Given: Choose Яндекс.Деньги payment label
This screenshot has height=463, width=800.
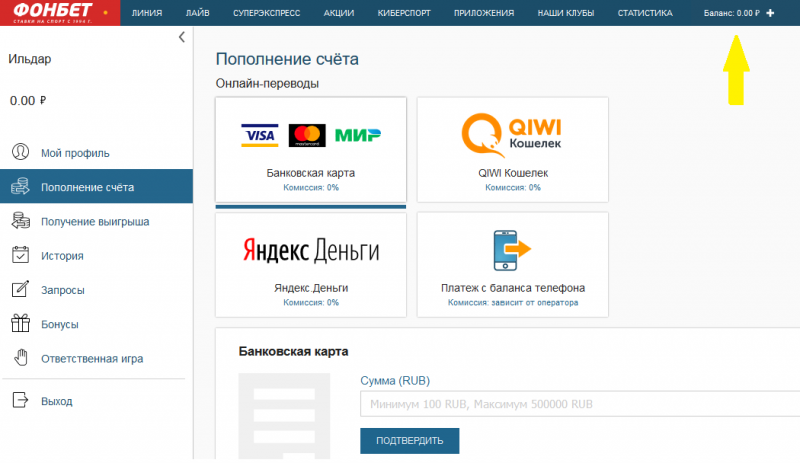Looking at the screenshot, I should point(311,288).
